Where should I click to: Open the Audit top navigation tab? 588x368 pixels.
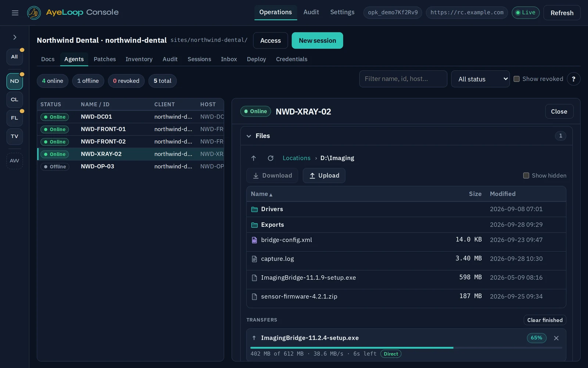pyautogui.click(x=311, y=12)
